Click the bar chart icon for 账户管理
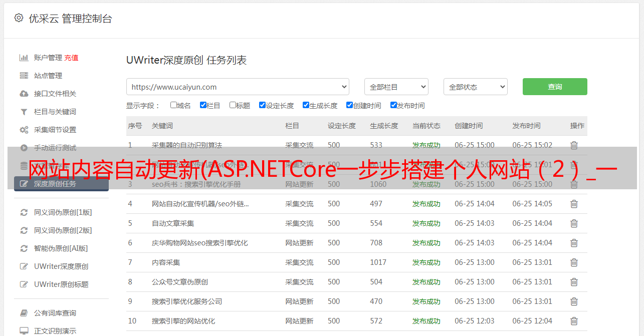Image resolution: width=644 pixels, height=336 pixels. [24, 58]
